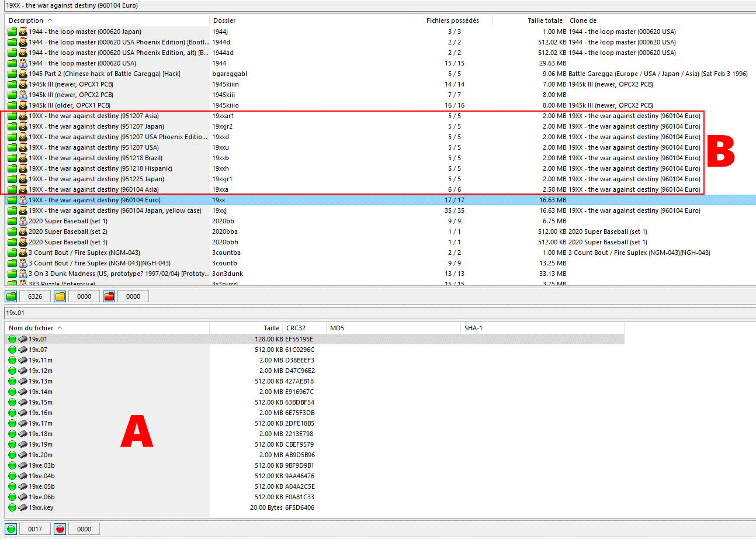The height and width of the screenshot is (539, 756).
Task: Select 19XX - the war against destiny (951218 Brazil)
Action: [95, 158]
